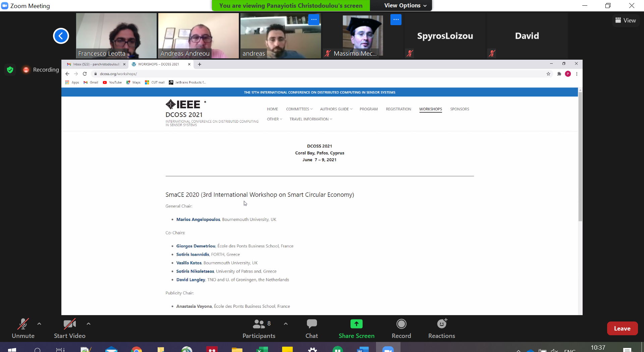Turn on camera with Start Video
The image size is (644, 352).
69,328
